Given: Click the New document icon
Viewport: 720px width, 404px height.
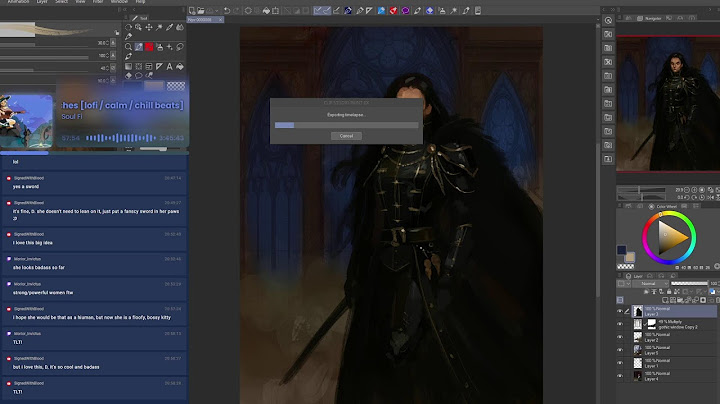Looking at the screenshot, I should pos(192,11).
